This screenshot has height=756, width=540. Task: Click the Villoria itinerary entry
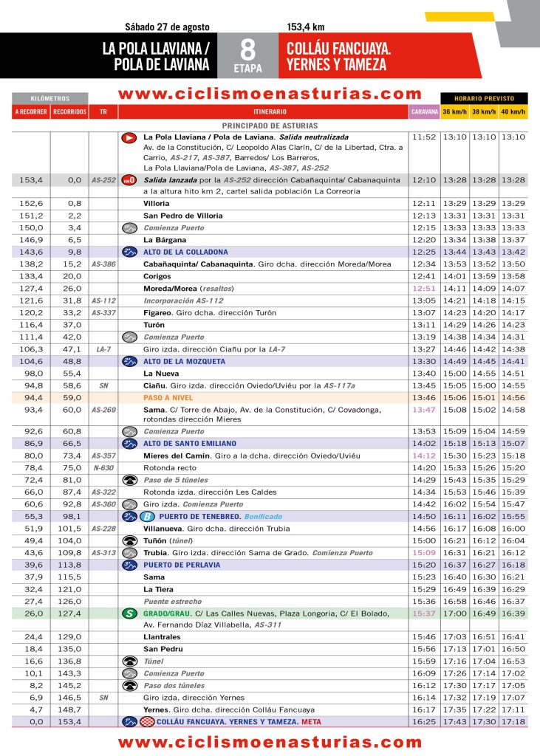pos(157,204)
